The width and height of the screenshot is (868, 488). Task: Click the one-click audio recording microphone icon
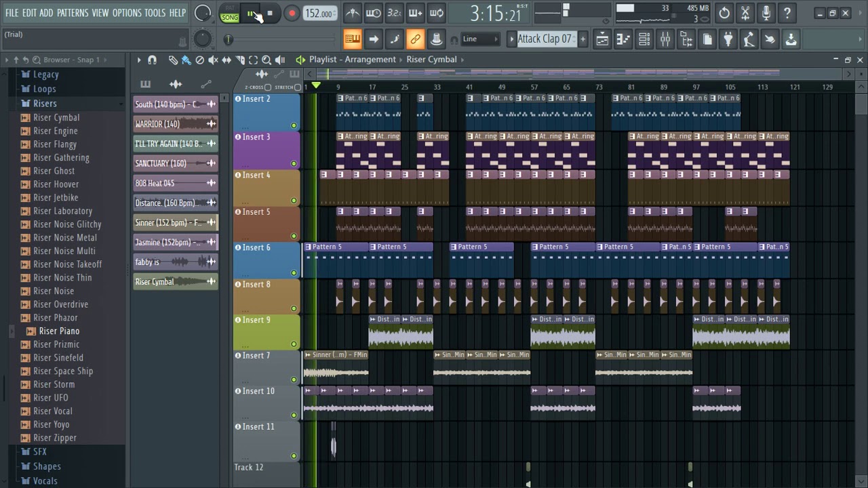[x=766, y=13]
